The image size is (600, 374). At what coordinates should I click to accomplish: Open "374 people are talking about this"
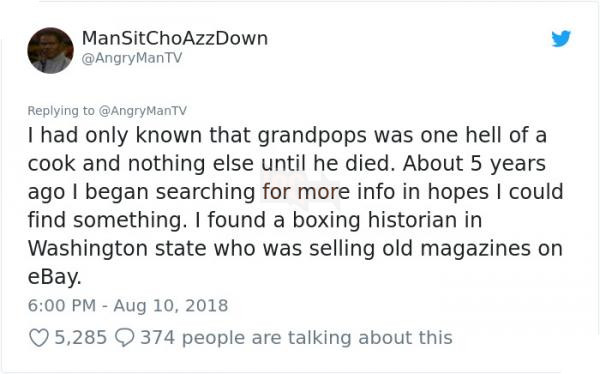[296, 338]
